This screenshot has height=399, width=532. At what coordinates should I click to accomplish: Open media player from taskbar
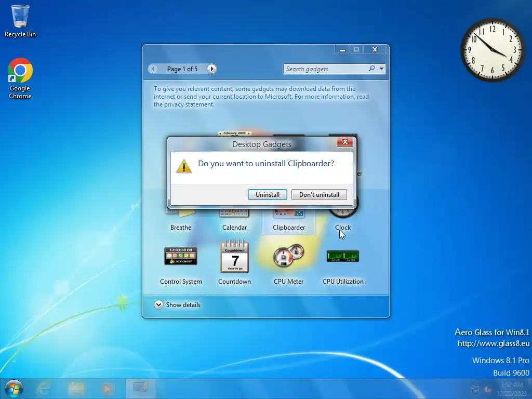[x=107, y=389]
